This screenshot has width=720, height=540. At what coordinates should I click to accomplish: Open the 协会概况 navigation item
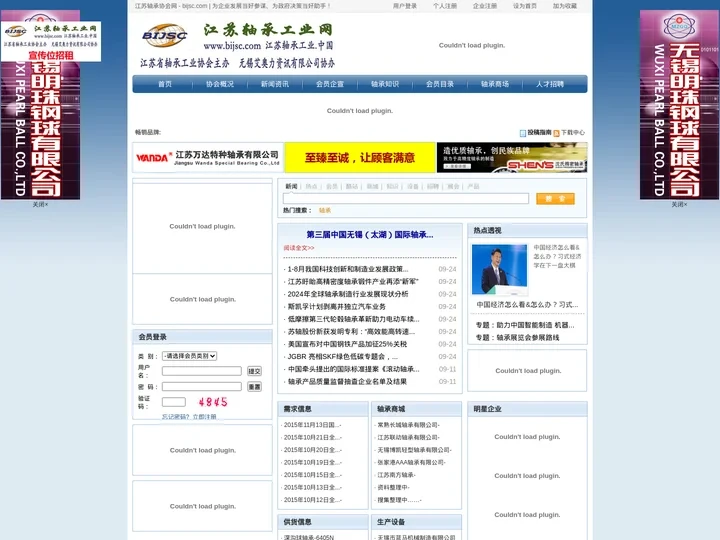(x=220, y=84)
